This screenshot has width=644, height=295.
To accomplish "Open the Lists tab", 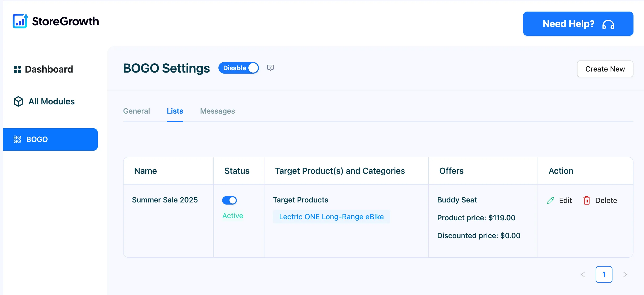I will (175, 111).
